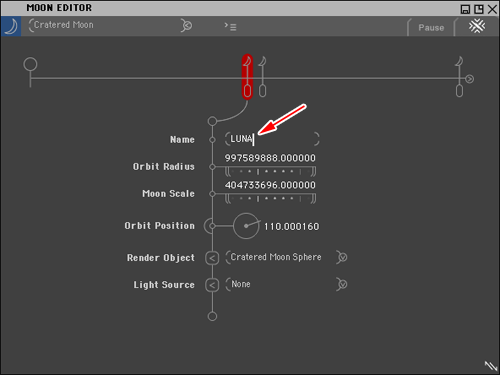500x375 pixels.
Task: Open the Cratered Moon object dropdown
Action: pyautogui.click(x=186, y=25)
